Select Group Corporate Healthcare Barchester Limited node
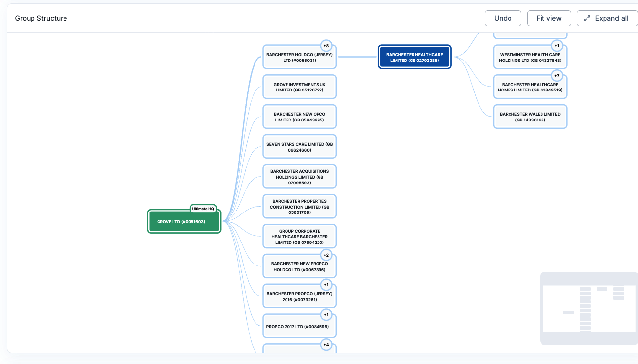Viewport: 638px width, 364px height. point(299,237)
